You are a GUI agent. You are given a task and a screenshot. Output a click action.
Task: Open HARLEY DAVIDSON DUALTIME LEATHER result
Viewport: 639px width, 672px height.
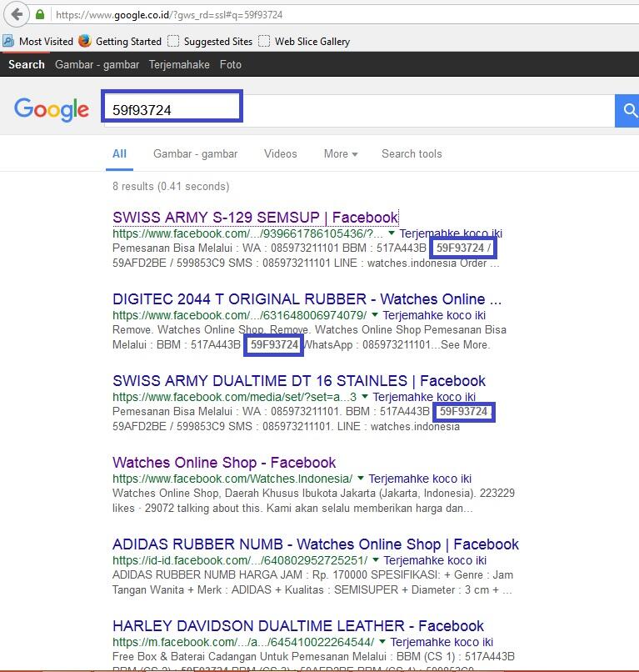[x=298, y=626]
